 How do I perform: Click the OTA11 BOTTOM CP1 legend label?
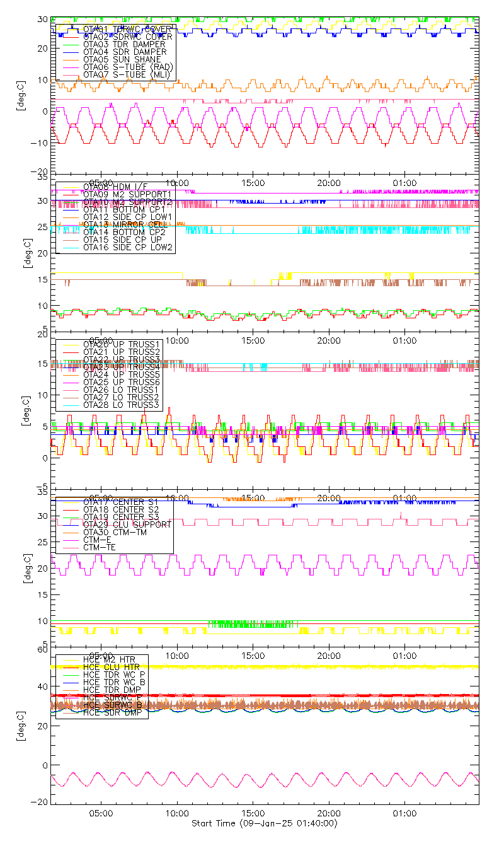[x=125, y=210]
